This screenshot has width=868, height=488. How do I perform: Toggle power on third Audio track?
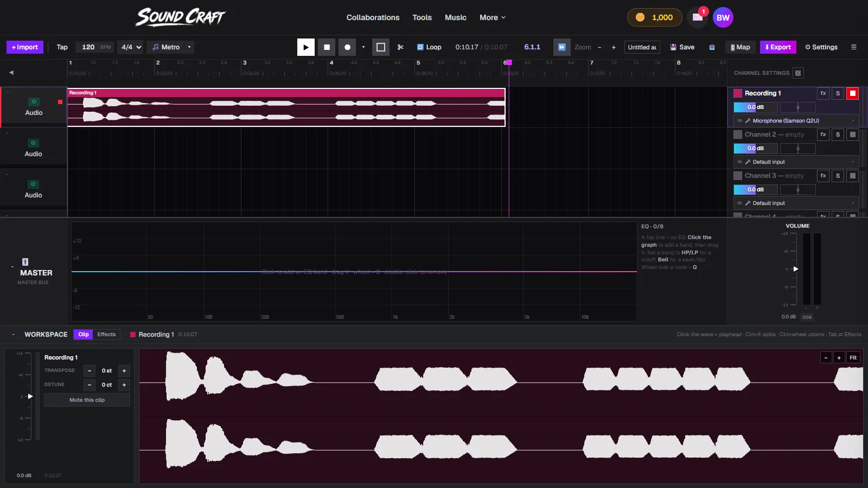pos(33,184)
